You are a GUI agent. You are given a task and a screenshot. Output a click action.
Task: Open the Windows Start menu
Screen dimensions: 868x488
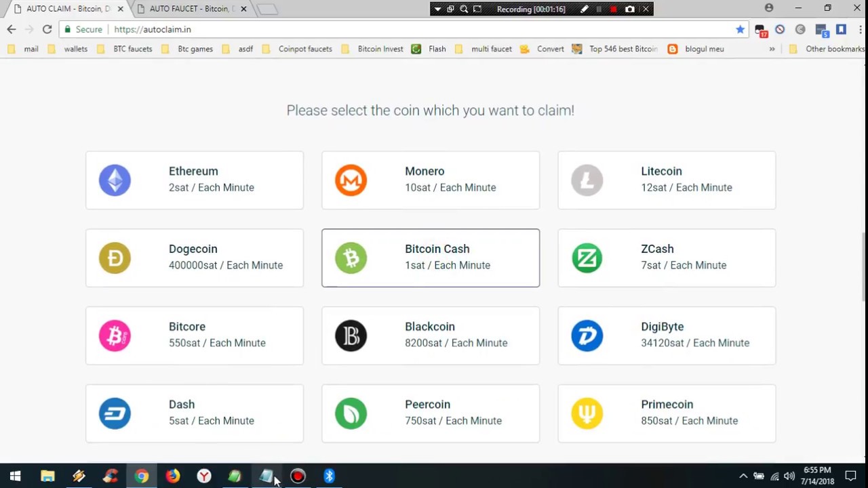pyautogui.click(x=15, y=476)
